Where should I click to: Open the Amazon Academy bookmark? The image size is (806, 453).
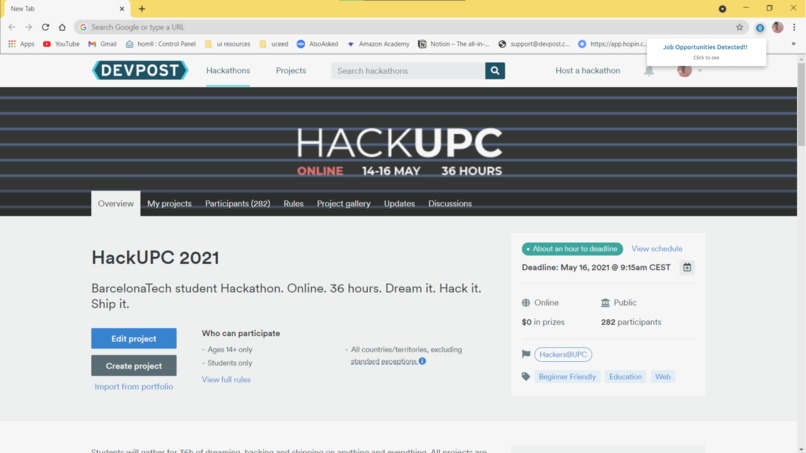pyautogui.click(x=378, y=44)
